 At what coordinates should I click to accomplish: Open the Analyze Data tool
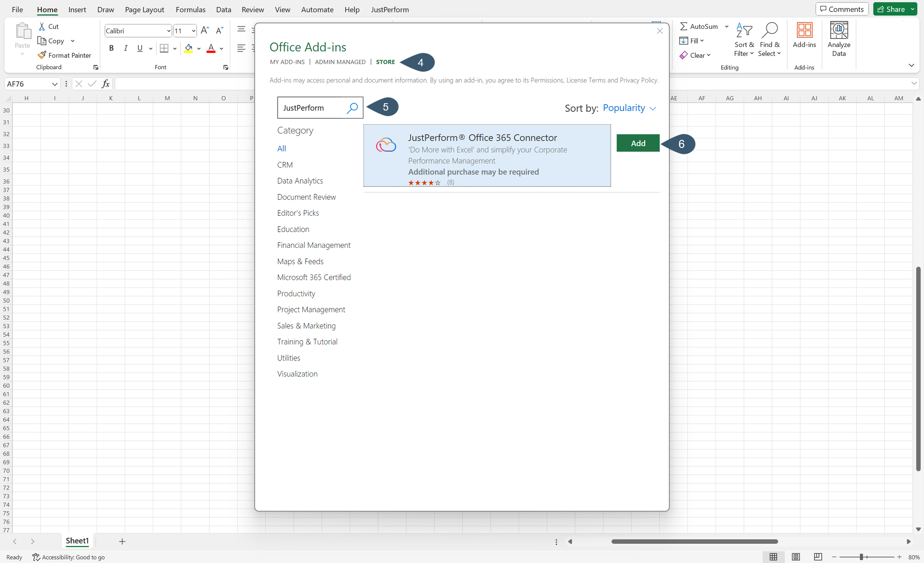[838, 38]
